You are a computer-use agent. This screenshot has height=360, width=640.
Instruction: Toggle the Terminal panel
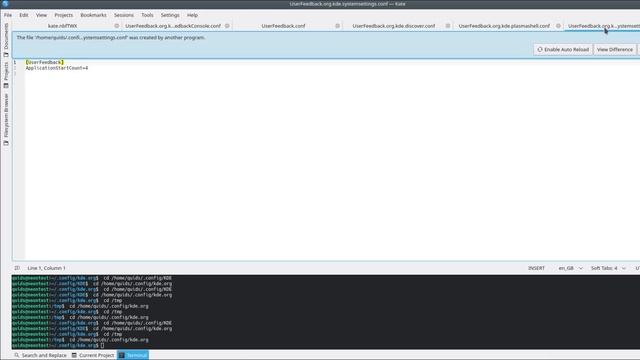(133, 355)
